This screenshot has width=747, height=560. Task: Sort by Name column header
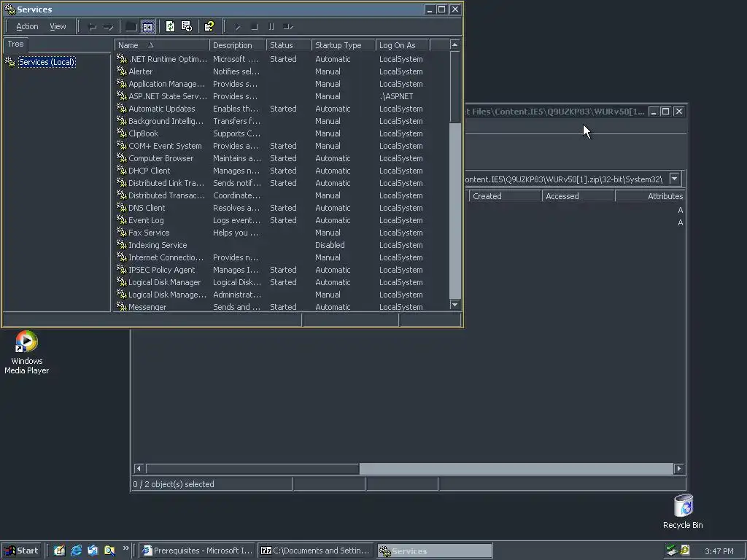tap(161, 45)
